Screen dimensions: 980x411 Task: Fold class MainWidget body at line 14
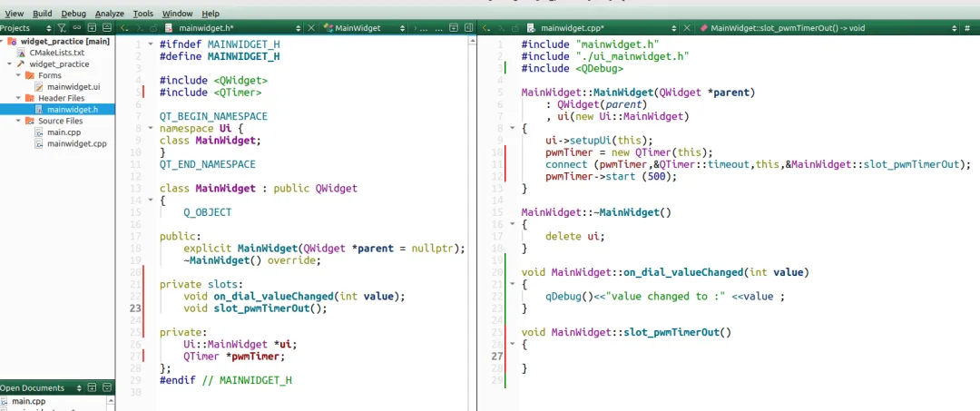coord(150,201)
